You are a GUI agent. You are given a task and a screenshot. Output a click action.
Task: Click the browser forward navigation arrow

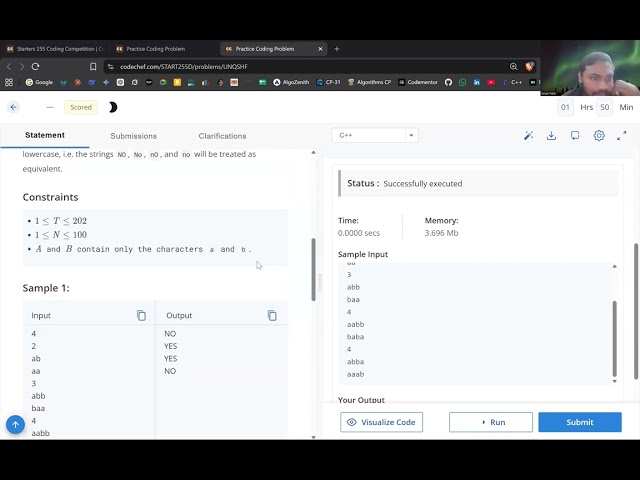22,67
